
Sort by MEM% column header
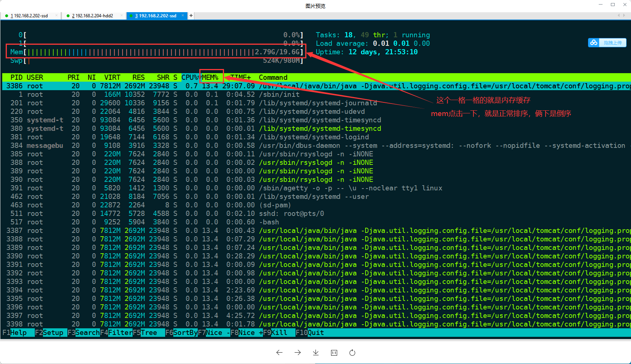[x=210, y=77]
